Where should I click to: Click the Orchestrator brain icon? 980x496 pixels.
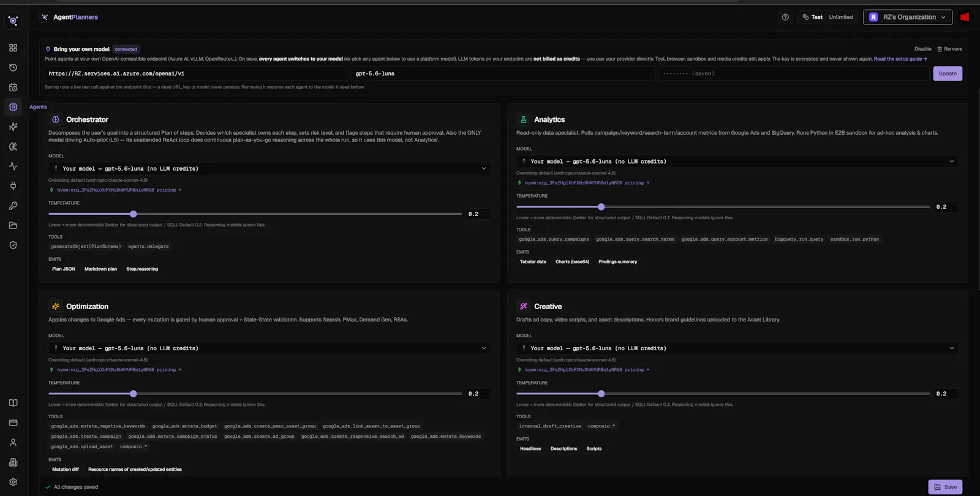tap(56, 119)
